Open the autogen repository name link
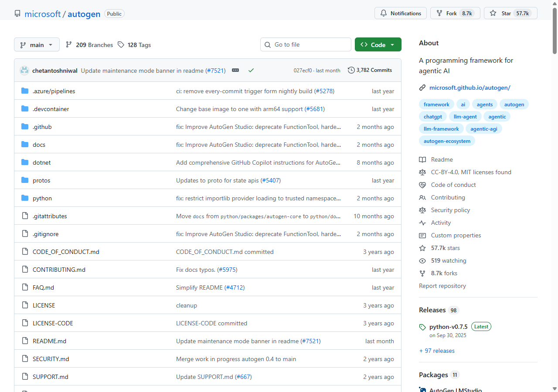This screenshot has width=558, height=392. tap(84, 14)
